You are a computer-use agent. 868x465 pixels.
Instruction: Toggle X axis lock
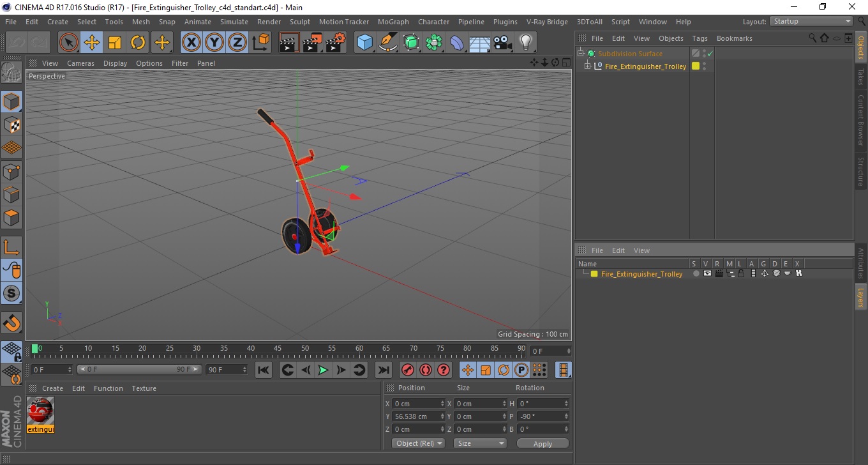point(191,43)
